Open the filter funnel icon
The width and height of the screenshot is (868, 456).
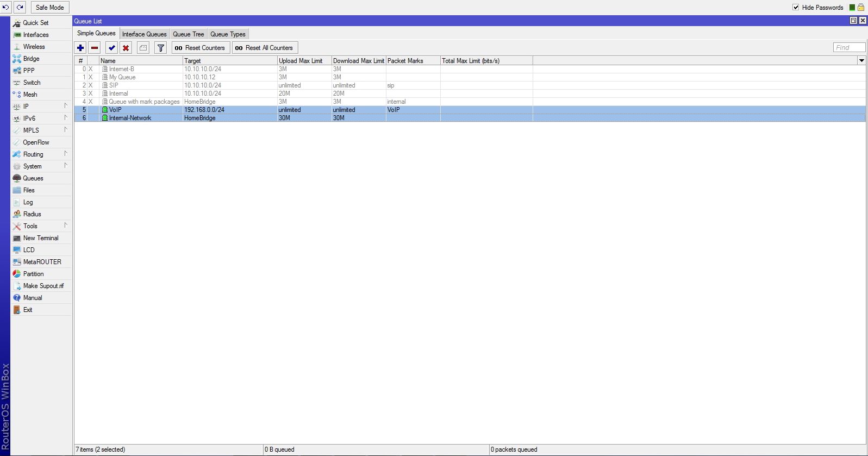click(x=161, y=48)
